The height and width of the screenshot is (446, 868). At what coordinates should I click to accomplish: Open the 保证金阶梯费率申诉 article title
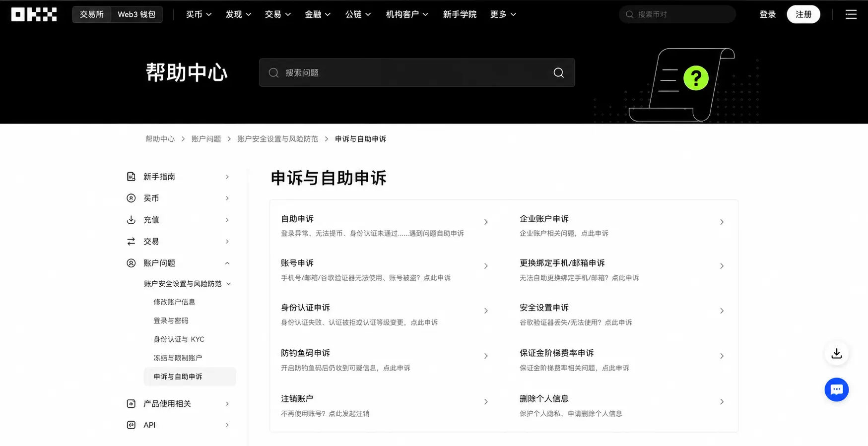point(556,353)
